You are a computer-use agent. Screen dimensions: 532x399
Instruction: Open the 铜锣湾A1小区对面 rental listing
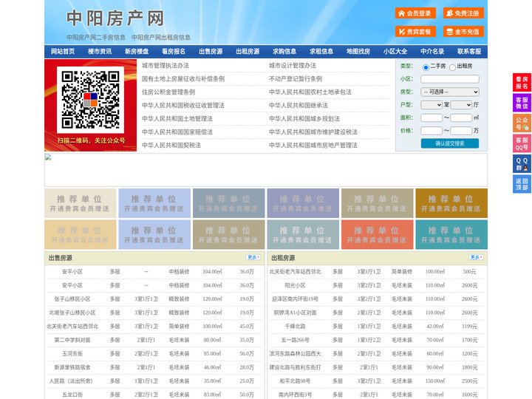[x=295, y=313]
